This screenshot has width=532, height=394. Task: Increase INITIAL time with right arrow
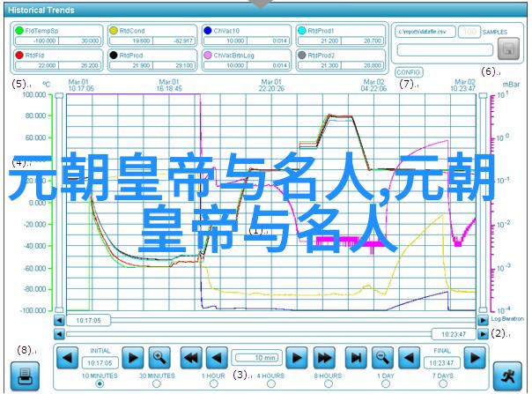pyautogui.click(x=133, y=357)
